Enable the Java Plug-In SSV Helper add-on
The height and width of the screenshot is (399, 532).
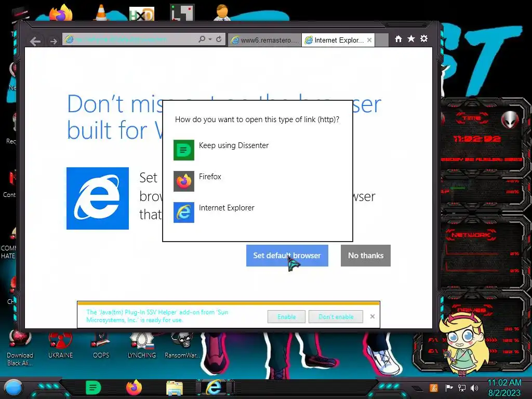[286, 316]
